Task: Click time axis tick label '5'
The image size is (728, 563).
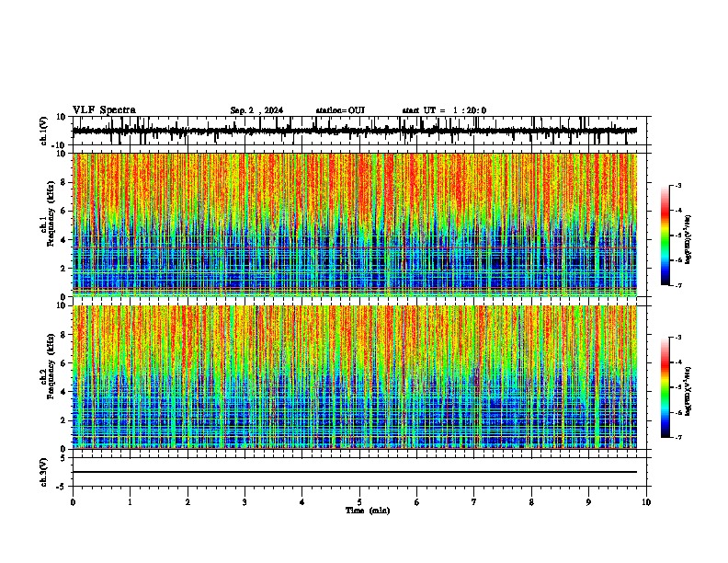Action: click(x=359, y=502)
